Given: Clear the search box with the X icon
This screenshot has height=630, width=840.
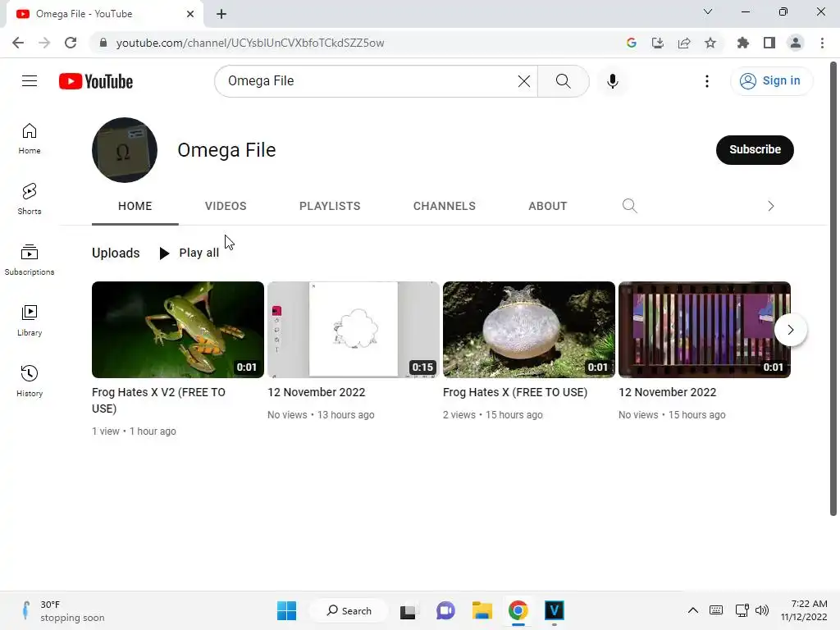Looking at the screenshot, I should coord(524,81).
